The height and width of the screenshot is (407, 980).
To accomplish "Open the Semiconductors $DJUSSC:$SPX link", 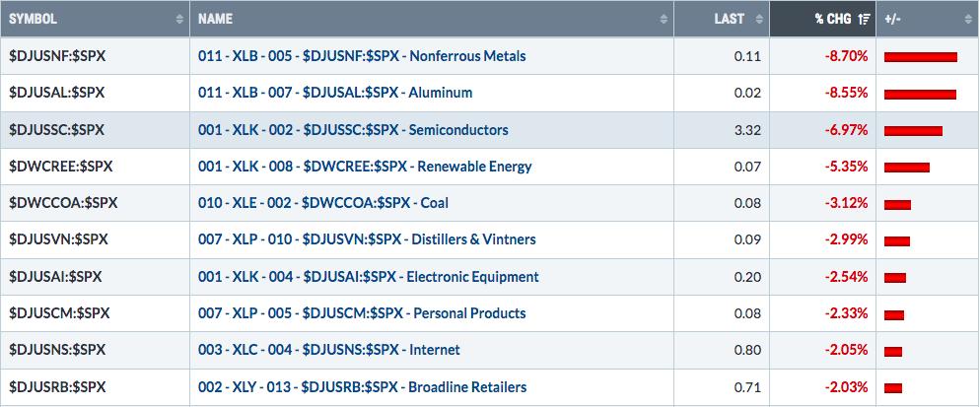I will pos(353,130).
